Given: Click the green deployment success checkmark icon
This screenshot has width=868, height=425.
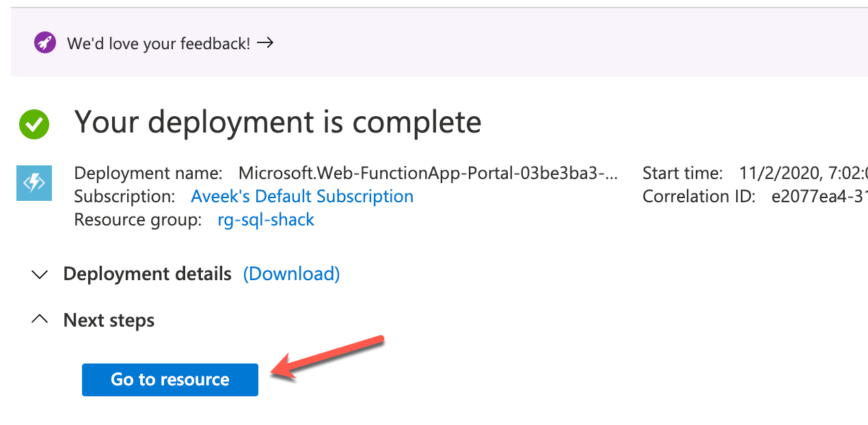Looking at the screenshot, I should (x=34, y=124).
